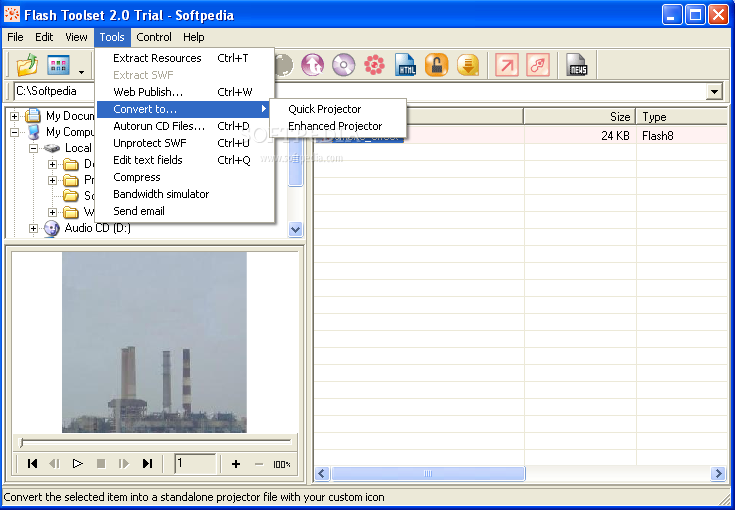Click the News document toolbar icon
Image resolution: width=735 pixels, height=510 pixels.
(577, 65)
